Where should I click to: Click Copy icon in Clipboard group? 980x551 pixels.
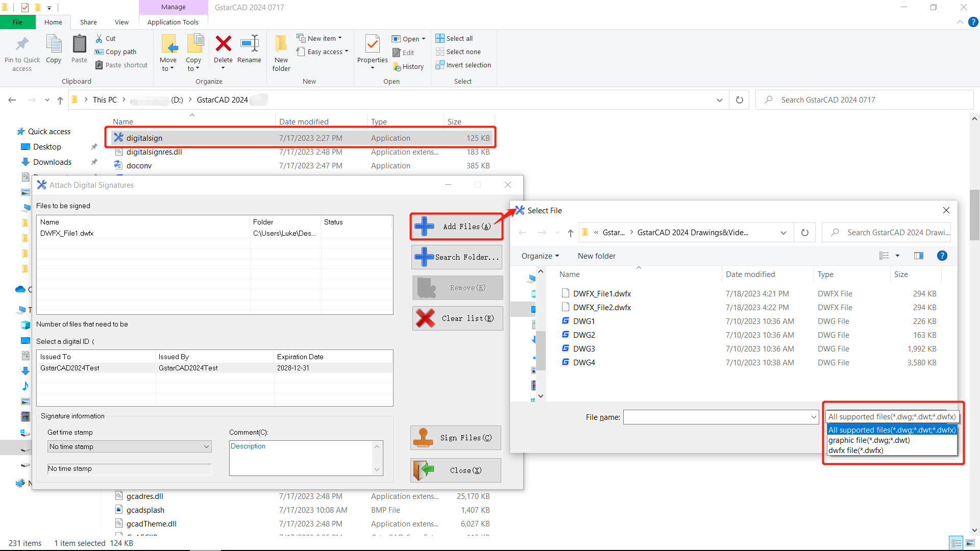[x=54, y=44]
